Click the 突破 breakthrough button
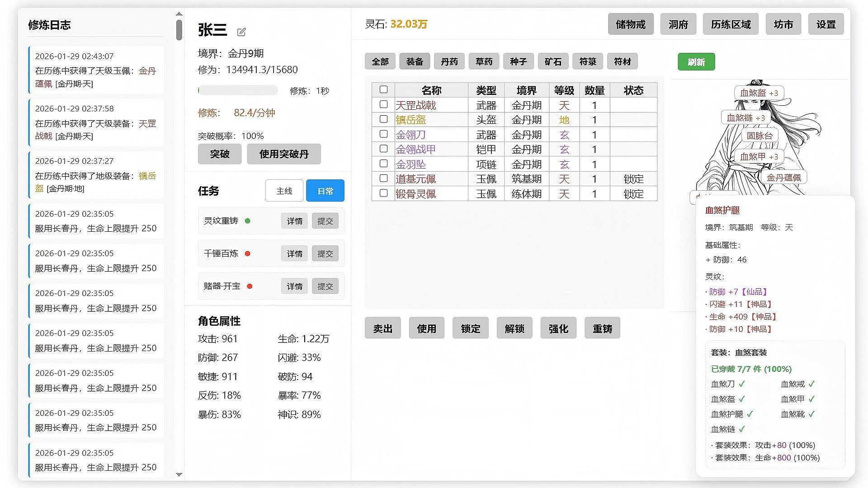This screenshot has height=488, width=868. (220, 154)
